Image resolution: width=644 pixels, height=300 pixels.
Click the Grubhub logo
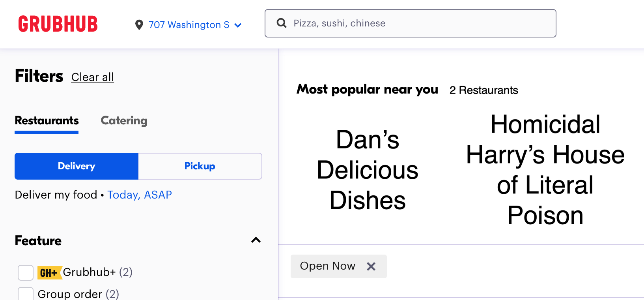(x=58, y=24)
